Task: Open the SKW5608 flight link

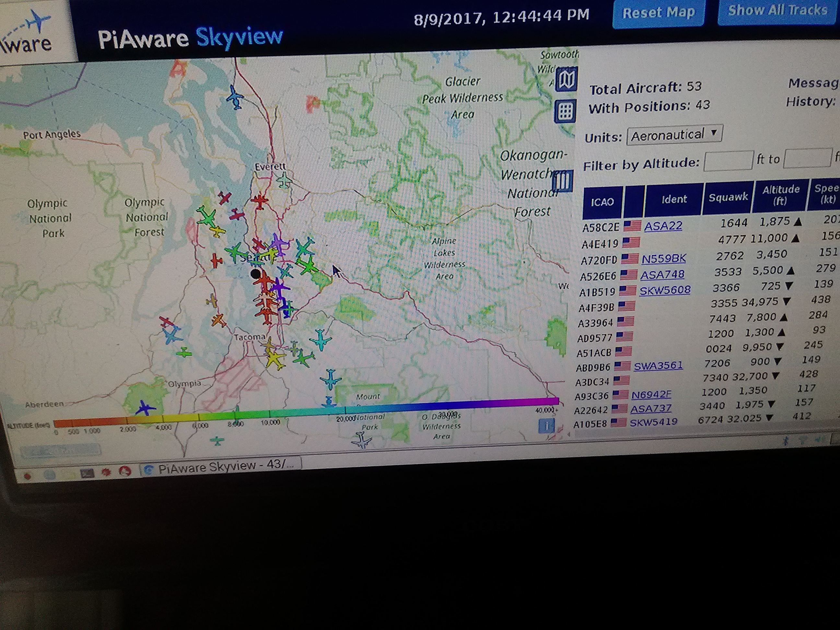Action: click(x=665, y=290)
